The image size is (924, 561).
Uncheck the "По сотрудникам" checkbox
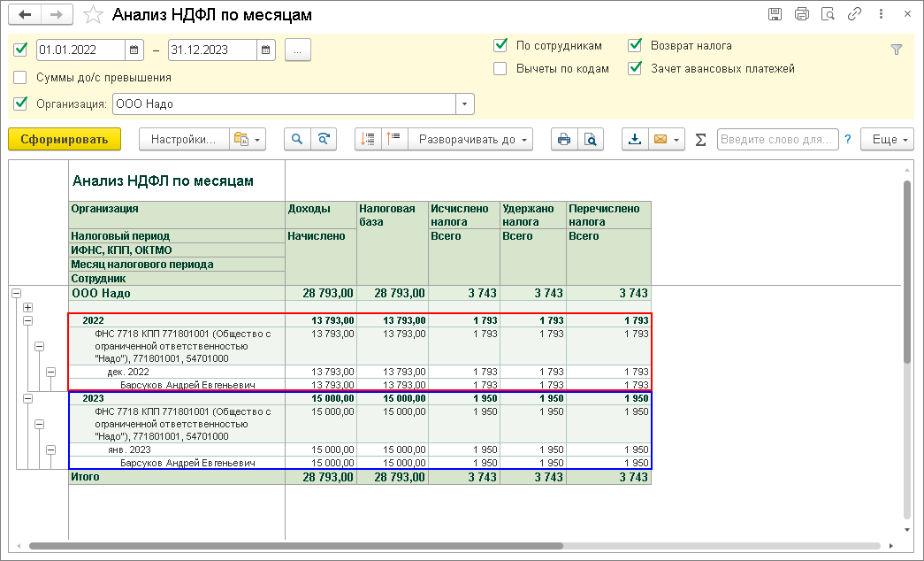pyautogui.click(x=500, y=45)
